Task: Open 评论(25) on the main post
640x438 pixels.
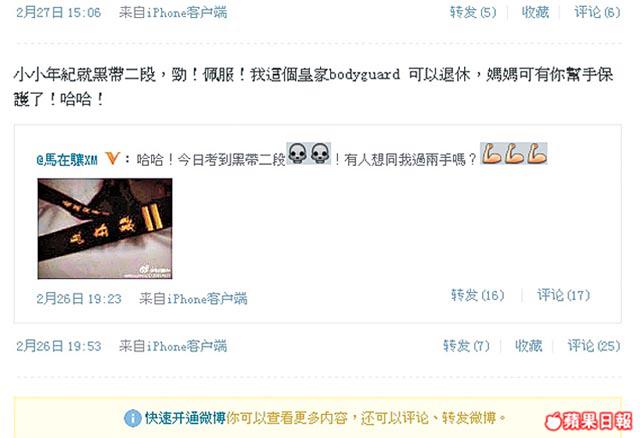Action: click(x=594, y=346)
